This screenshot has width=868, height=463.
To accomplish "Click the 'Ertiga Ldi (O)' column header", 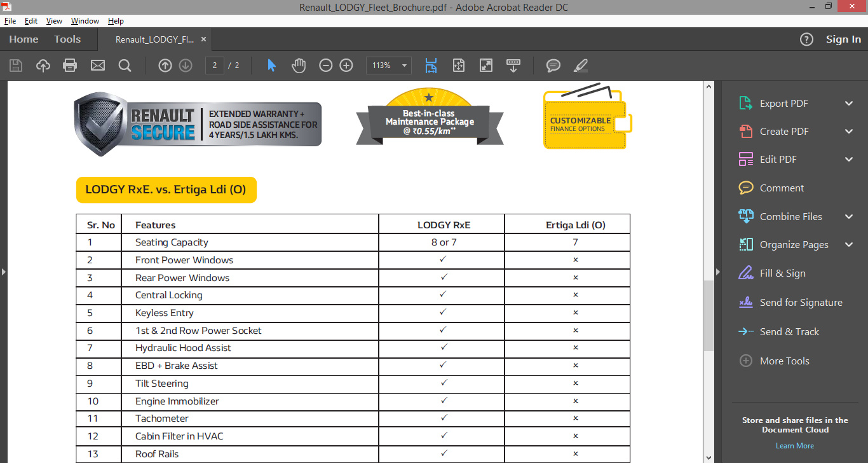I will click(x=576, y=225).
